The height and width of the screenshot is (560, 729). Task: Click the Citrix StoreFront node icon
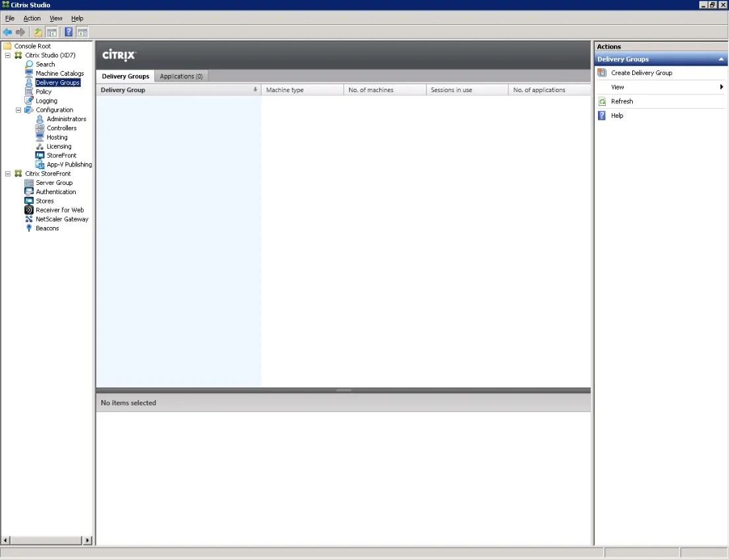click(x=18, y=173)
